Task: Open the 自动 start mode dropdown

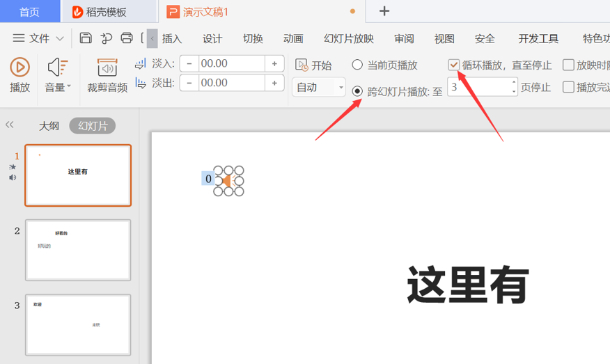Action: coord(319,87)
